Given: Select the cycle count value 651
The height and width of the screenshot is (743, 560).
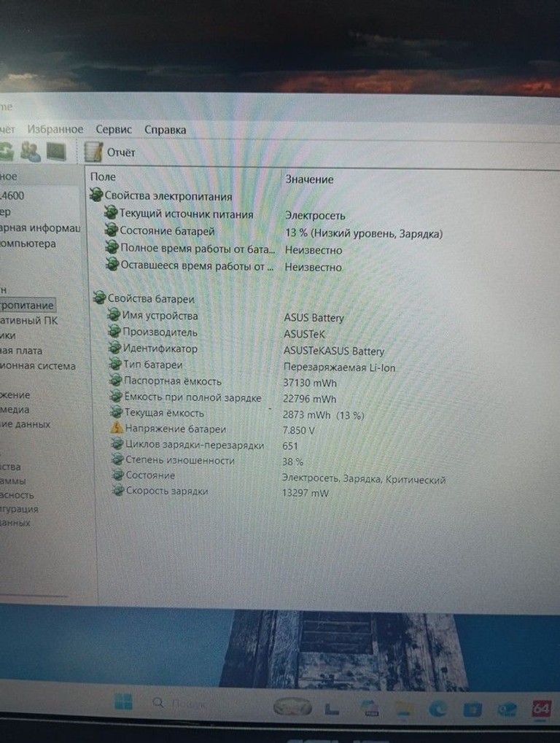Looking at the screenshot, I should 290,446.
